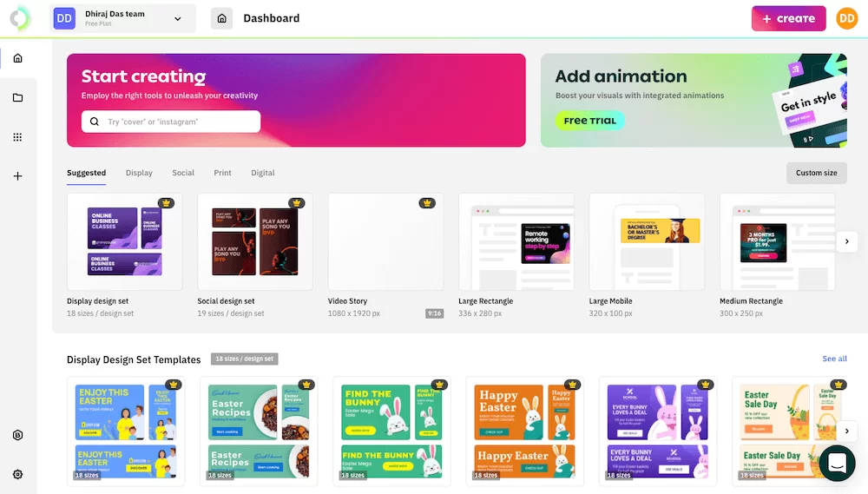Screen dimensions: 868x494
Task: Open the chat support bubble icon
Action: tap(837, 463)
